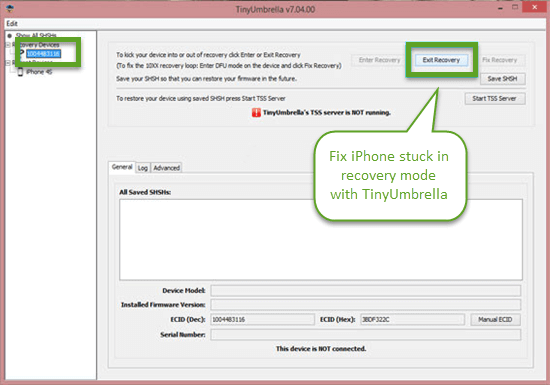Start the TSS Server
The height and width of the screenshot is (385, 550).
pos(495,99)
